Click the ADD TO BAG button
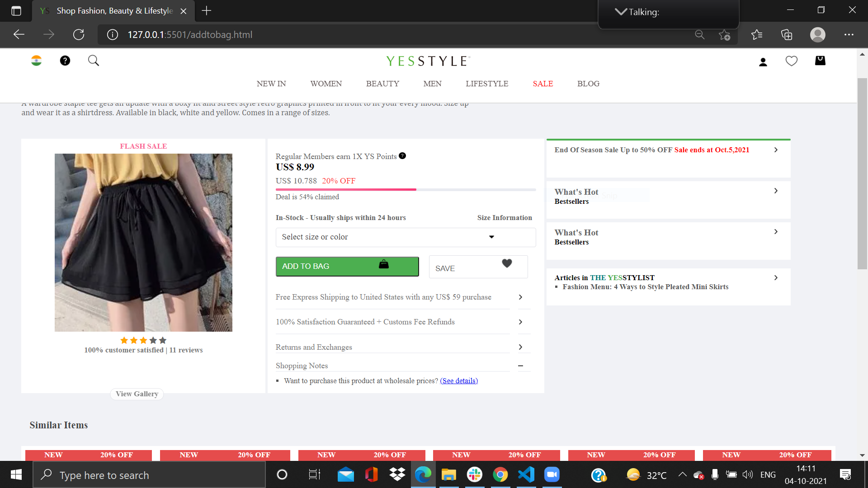 coord(347,267)
